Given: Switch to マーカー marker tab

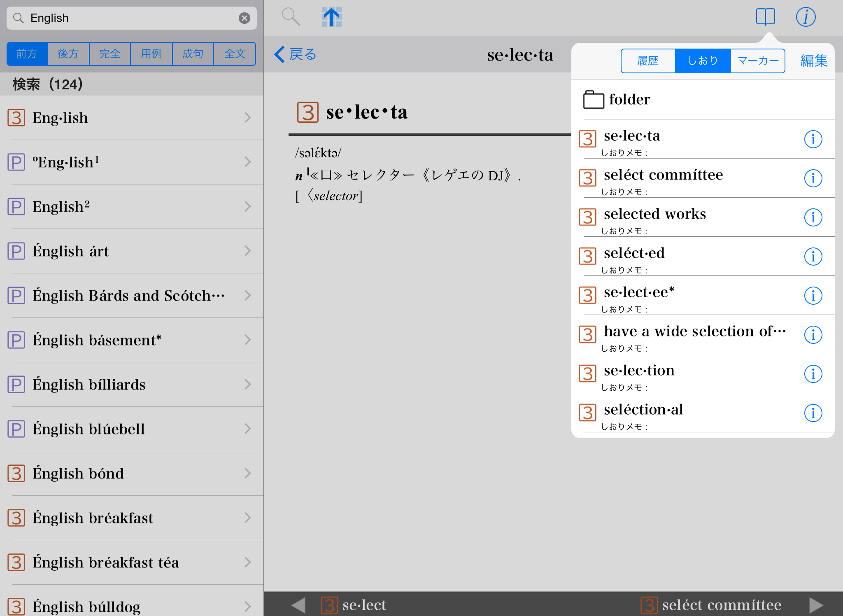Looking at the screenshot, I should pyautogui.click(x=758, y=61).
